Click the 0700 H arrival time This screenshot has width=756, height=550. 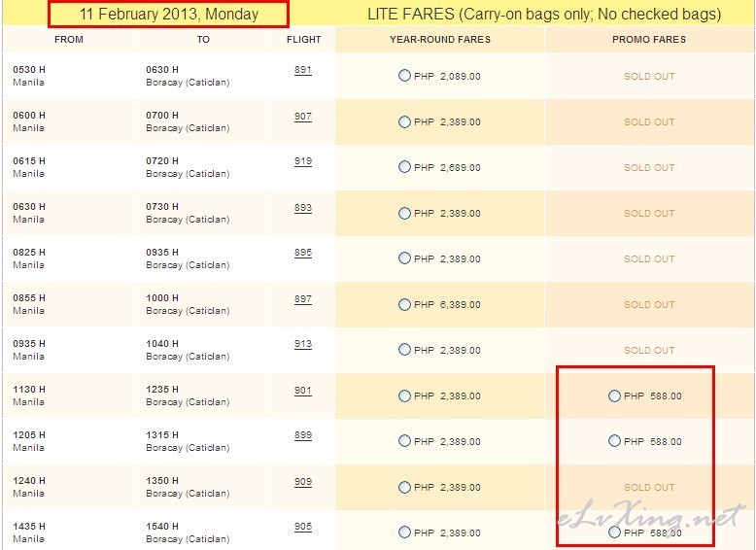pos(162,116)
